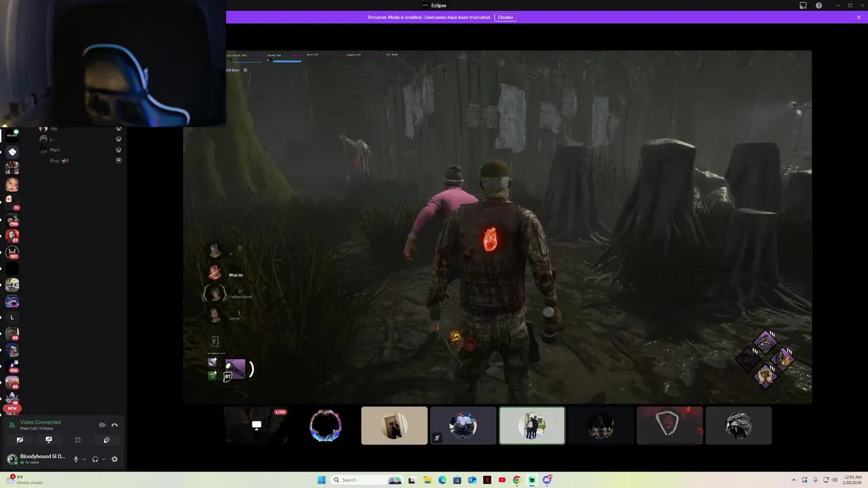Image resolution: width=868 pixels, height=488 pixels.
Task: Open the activities button in voice panel
Action: click(78, 440)
